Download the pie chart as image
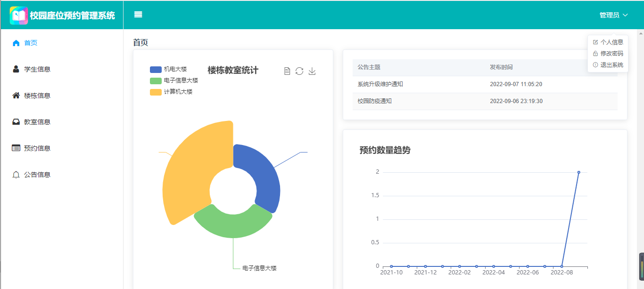Image resolution: width=644 pixels, height=289 pixels. click(312, 71)
